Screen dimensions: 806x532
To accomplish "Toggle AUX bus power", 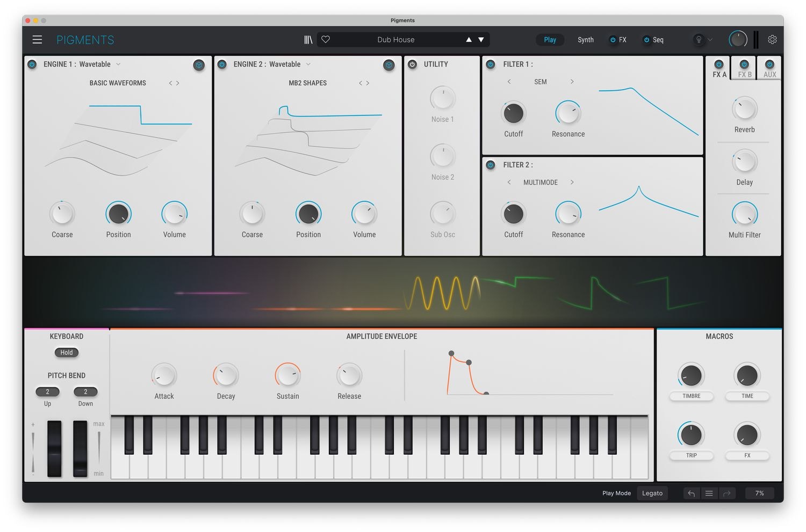I will (769, 64).
